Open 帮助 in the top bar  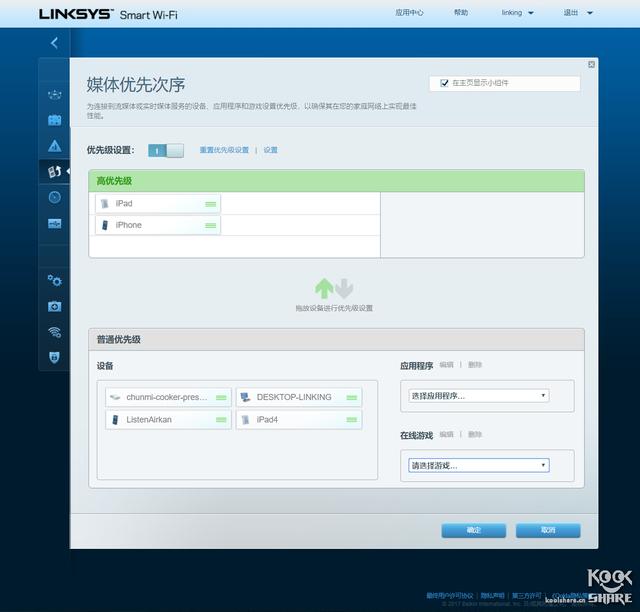click(461, 13)
